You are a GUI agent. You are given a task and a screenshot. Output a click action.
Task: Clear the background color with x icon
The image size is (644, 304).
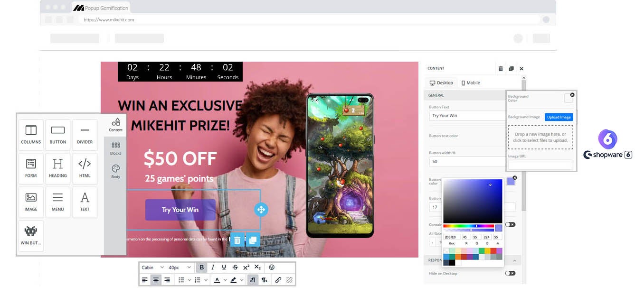[x=572, y=95]
